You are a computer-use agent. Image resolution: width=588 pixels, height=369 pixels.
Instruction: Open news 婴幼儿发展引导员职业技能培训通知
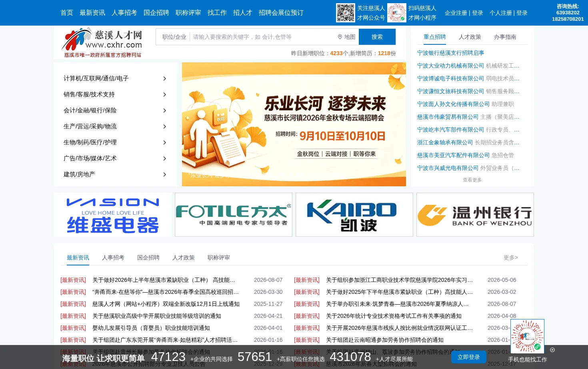[x=151, y=328]
